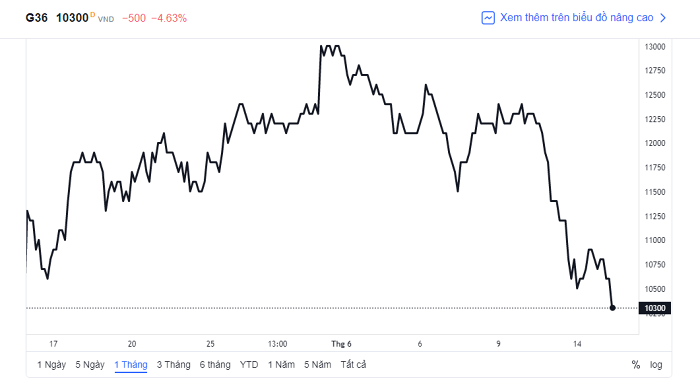The height and width of the screenshot is (381, 700).
Task: Show year-to-date YTD range
Action: 249,364
